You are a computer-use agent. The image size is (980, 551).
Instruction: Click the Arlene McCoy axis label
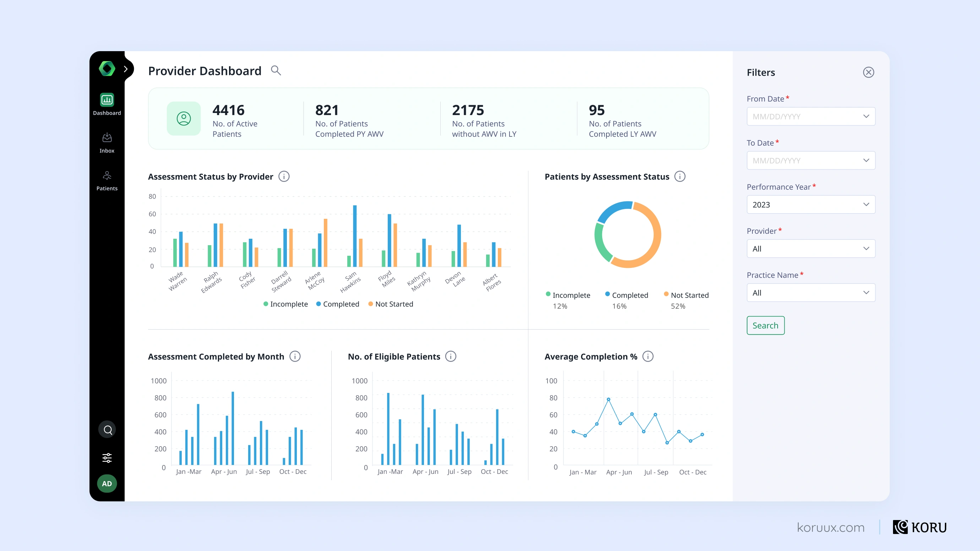(x=315, y=280)
